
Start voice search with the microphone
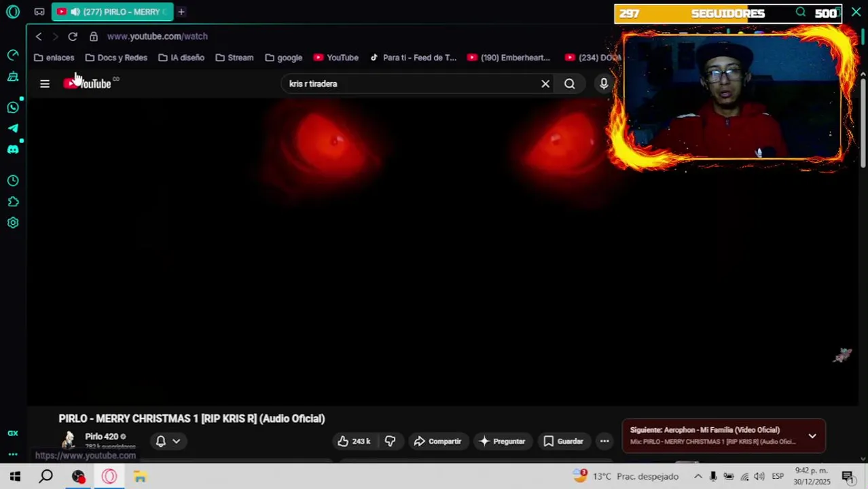[604, 84]
